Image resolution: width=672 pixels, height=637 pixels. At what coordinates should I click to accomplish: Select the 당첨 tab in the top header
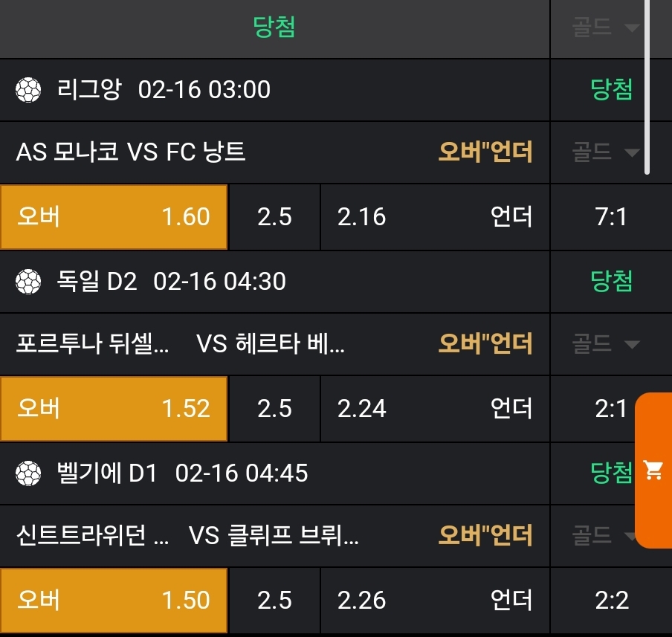tap(274, 28)
